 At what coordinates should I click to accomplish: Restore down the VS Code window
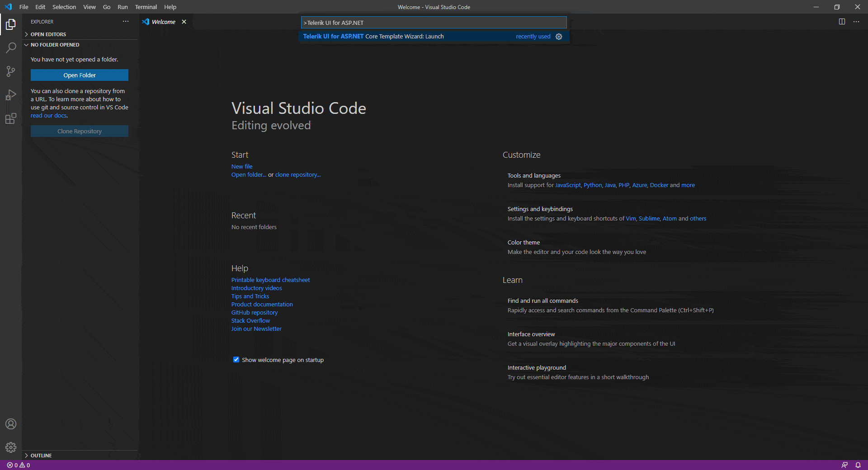(x=837, y=7)
